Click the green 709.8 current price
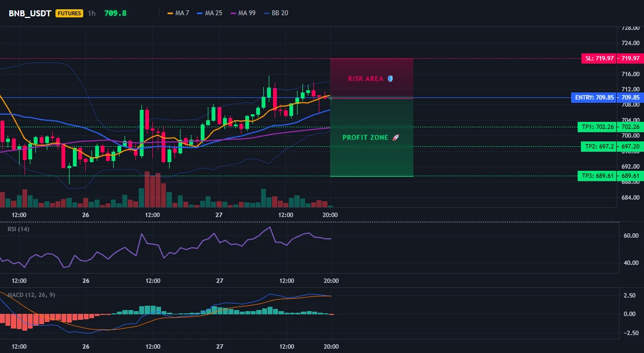 115,13
